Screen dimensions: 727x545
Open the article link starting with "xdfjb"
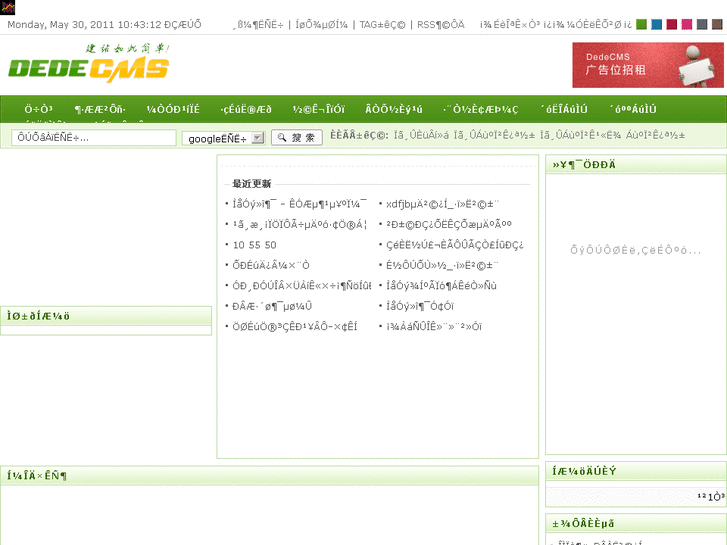click(442, 204)
